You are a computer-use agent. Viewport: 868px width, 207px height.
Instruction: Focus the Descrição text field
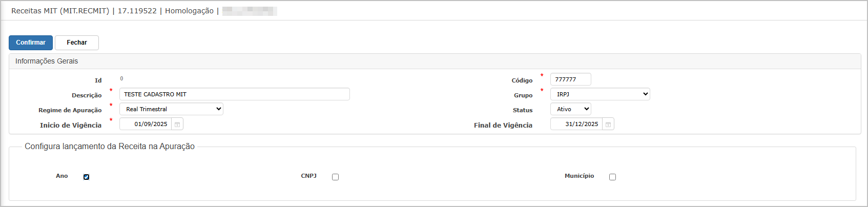point(234,94)
